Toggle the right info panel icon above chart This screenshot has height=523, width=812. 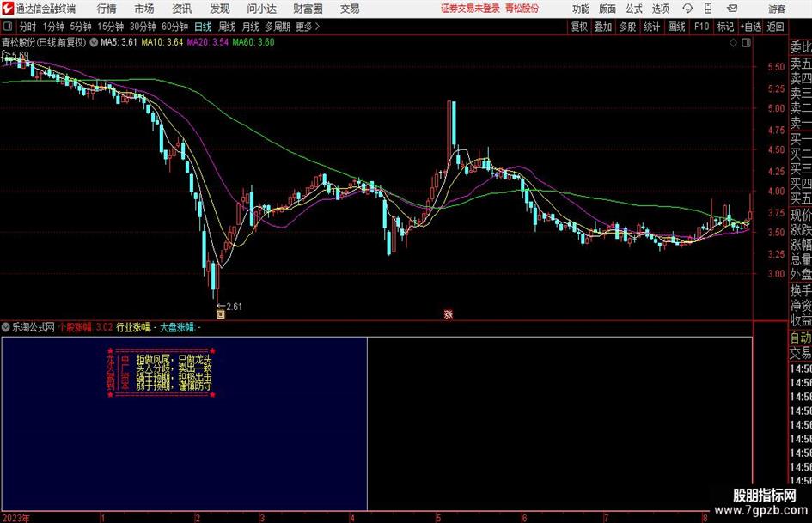click(746, 43)
